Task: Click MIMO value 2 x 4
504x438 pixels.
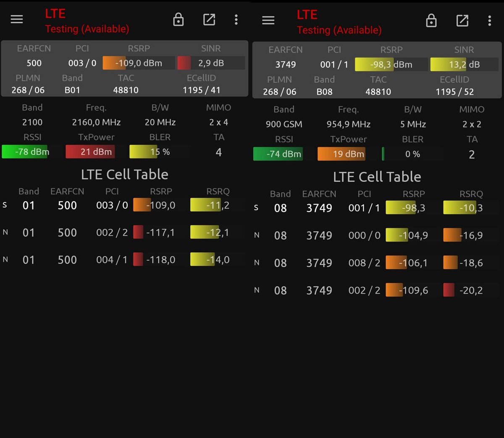Action: 219,122
